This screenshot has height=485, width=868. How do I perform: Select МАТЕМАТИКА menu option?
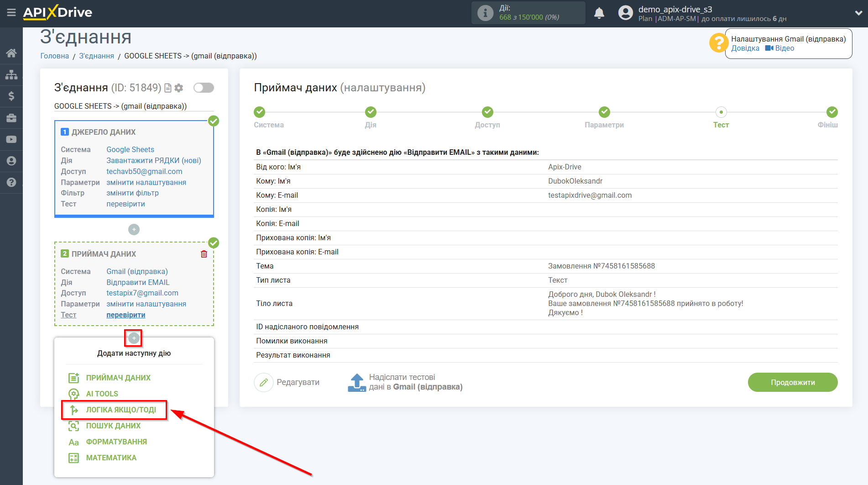click(102, 458)
